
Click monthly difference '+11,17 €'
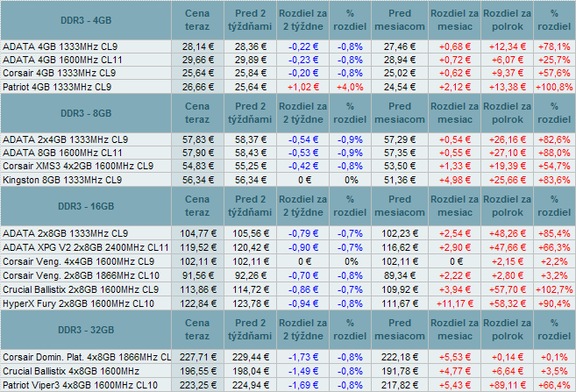tap(455, 303)
